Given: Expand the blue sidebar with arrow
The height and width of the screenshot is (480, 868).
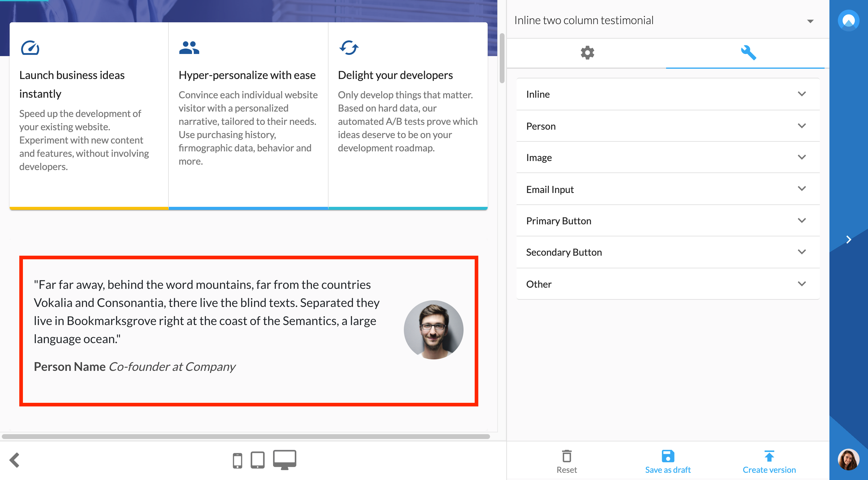Looking at the screenshot, I should 848,240.
